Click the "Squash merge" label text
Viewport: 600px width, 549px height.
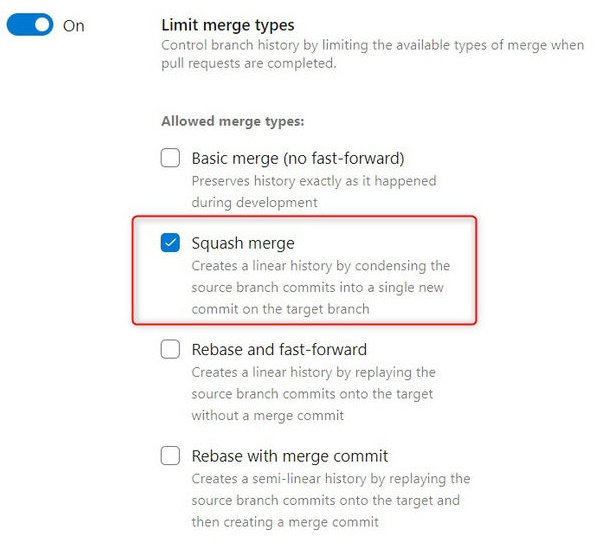tap(243, 243)
